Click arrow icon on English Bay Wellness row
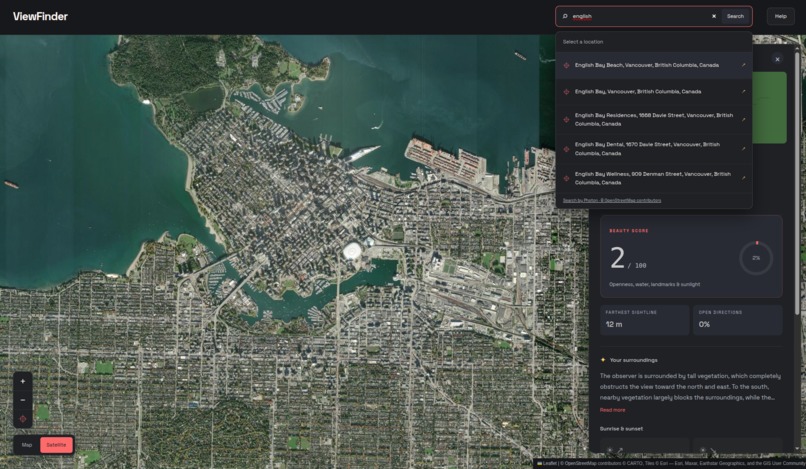 pyautogui.click(x=743, y=178)
